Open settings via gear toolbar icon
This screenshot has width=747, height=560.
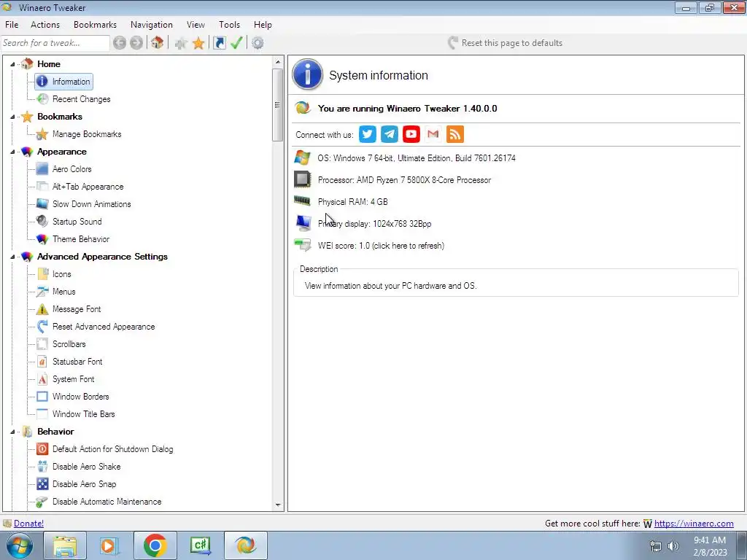(x=258, y=43)
